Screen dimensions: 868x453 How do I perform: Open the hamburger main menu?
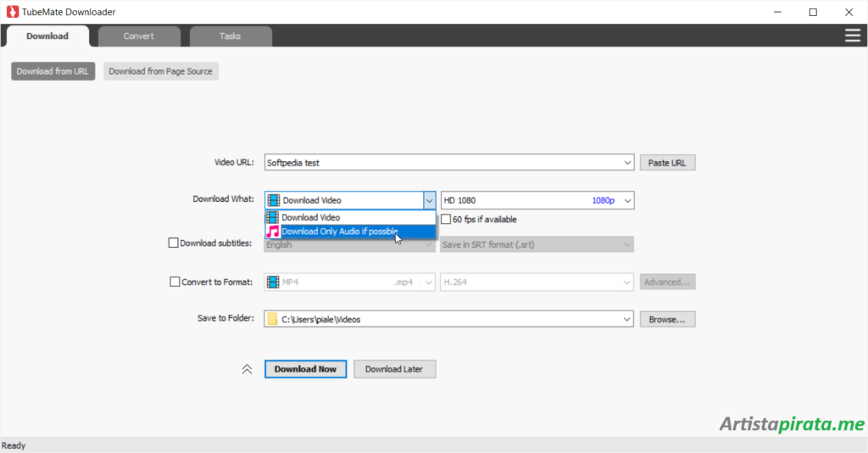coord(853,36)
